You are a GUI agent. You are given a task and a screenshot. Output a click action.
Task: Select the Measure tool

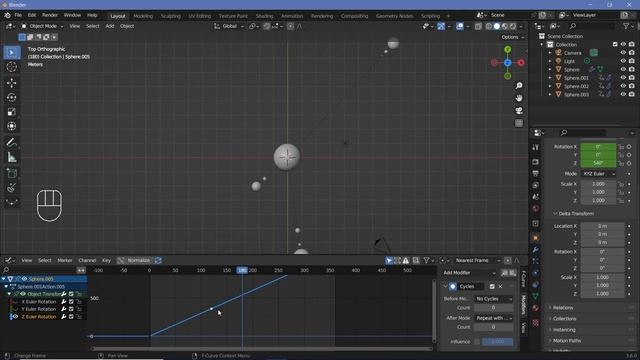pos(11,157)
